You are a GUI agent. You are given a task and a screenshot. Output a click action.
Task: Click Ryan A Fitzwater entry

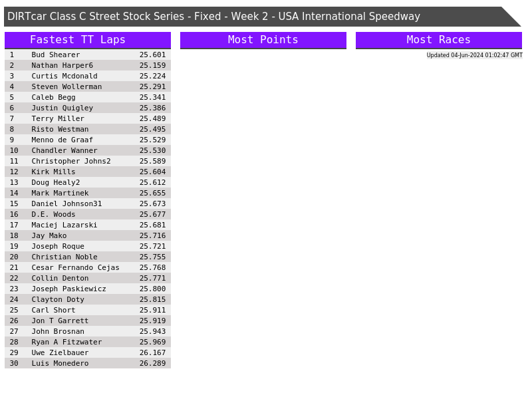[66, 342]
